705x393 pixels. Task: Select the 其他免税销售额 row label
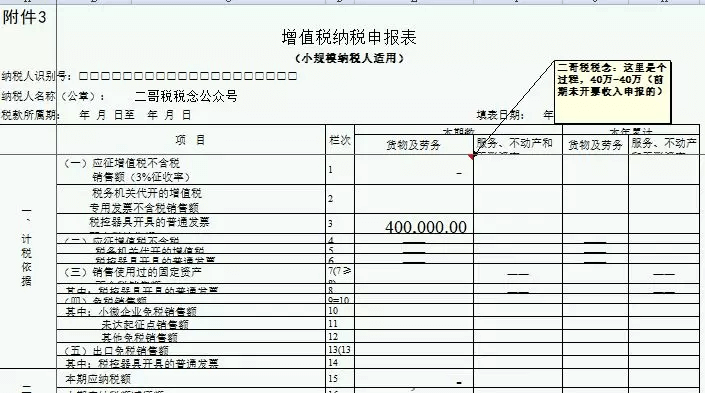[x=139, y=337]
